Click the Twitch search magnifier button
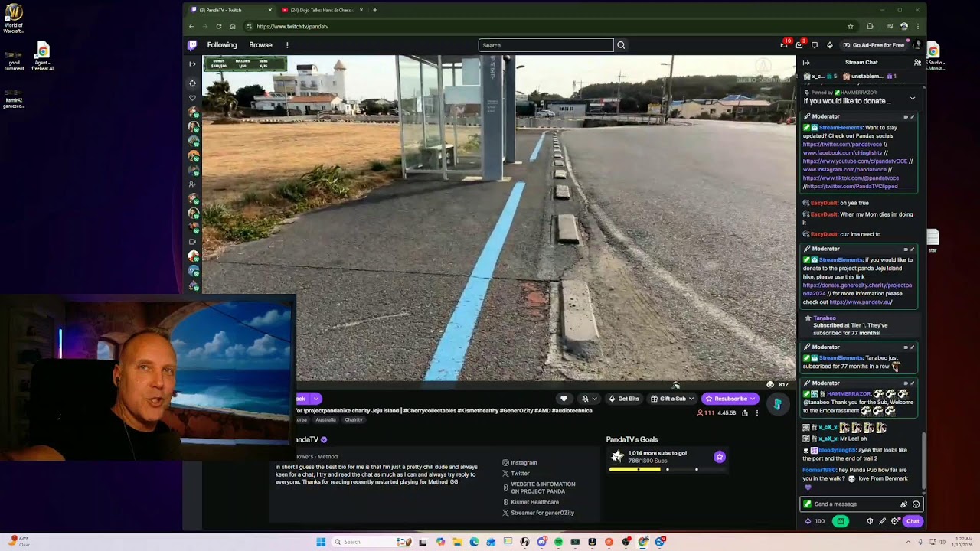980x551 pixels. coord(621,45)
